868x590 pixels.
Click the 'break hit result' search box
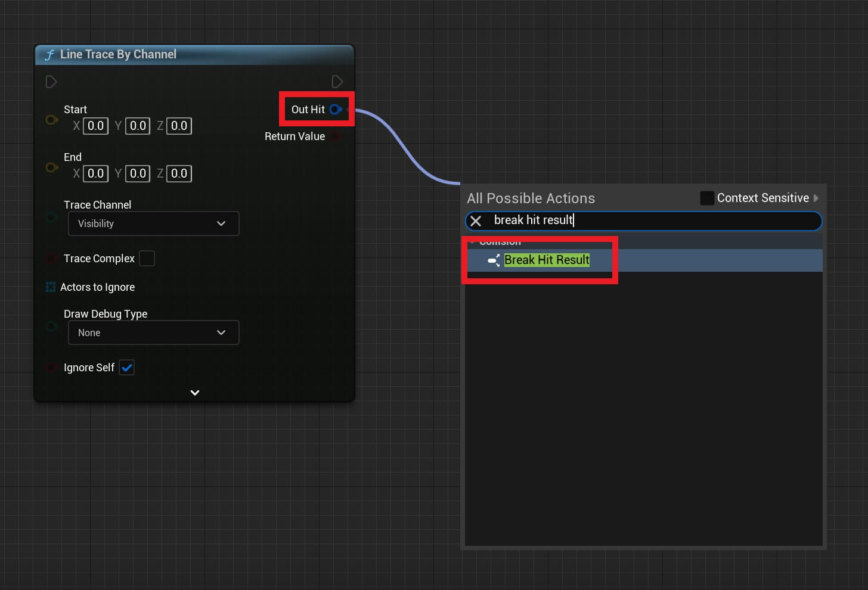[x=644, y=221]
